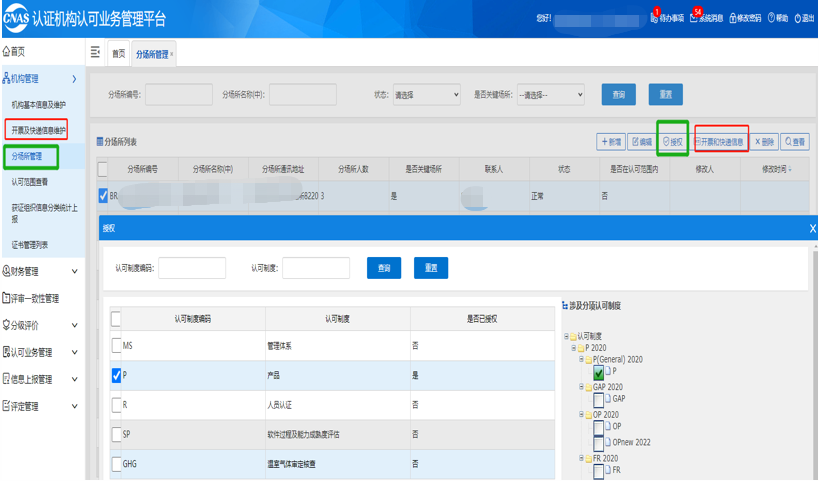Click 重置 button in top filter bar
This screenshot has height=481, width=819.
tap(665, 95)
